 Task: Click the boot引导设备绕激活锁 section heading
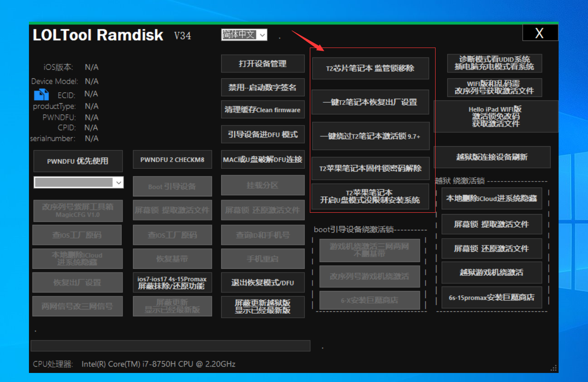[x=354, y=229]
